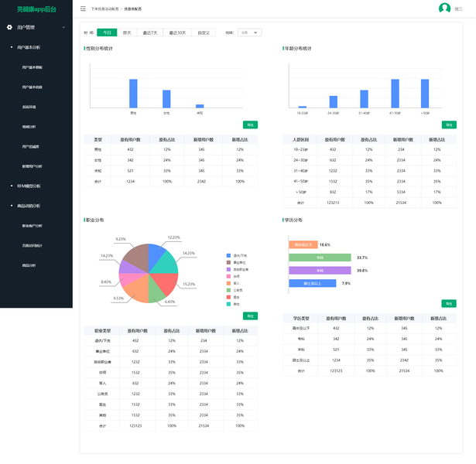Click the 自由职业者 row label in occupation table

(x=103, y=362)
